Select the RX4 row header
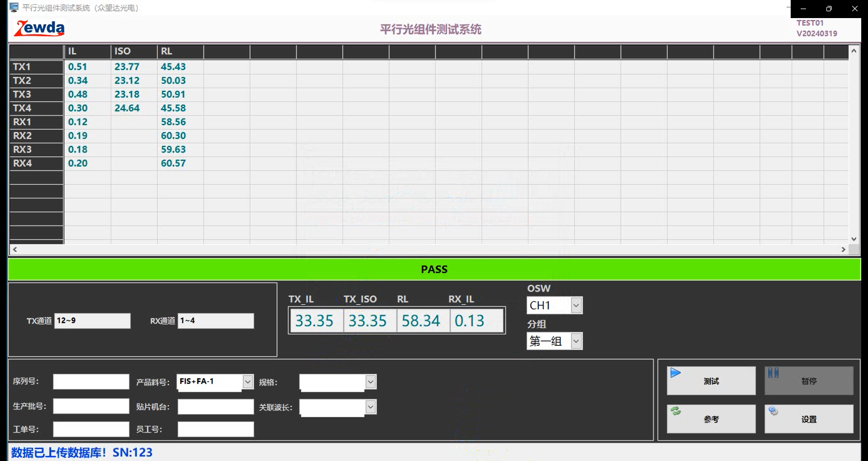 (x=37, y=163)
